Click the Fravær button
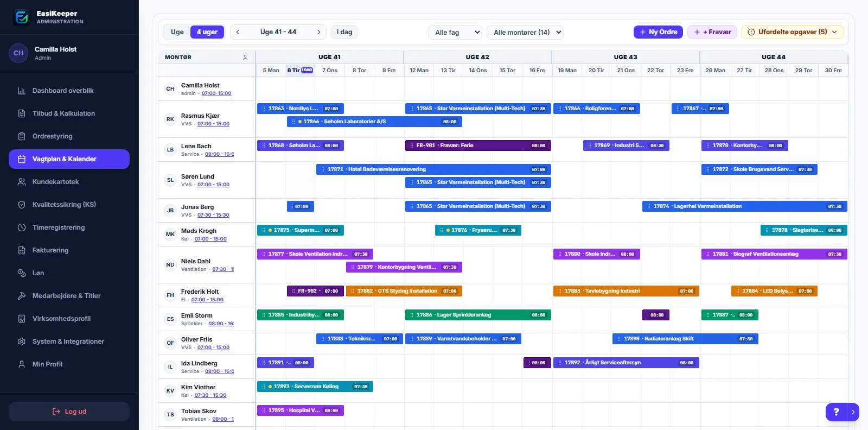 [712, 32]
